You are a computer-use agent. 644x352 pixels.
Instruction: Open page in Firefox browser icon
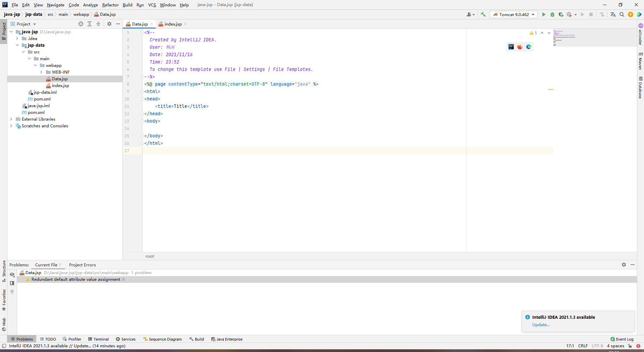(520, 47)
